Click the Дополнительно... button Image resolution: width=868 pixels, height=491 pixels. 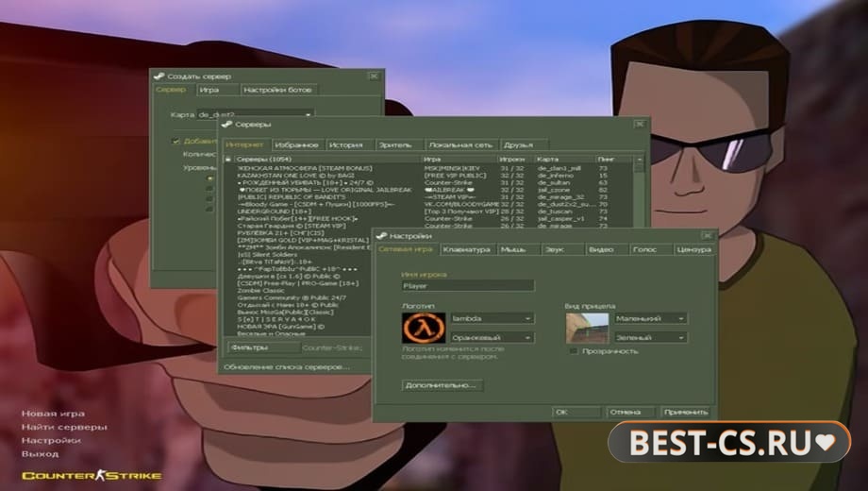(442, 385)
